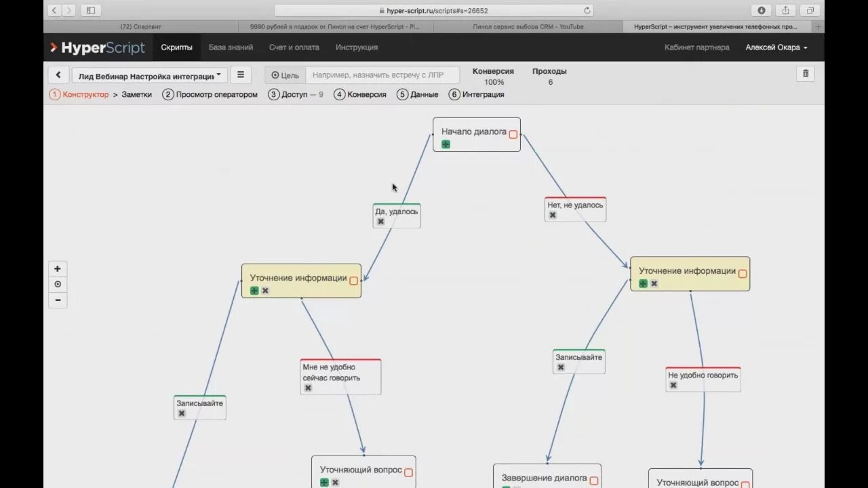
Task: Open the Скрипты section
Action: [176, 47]
